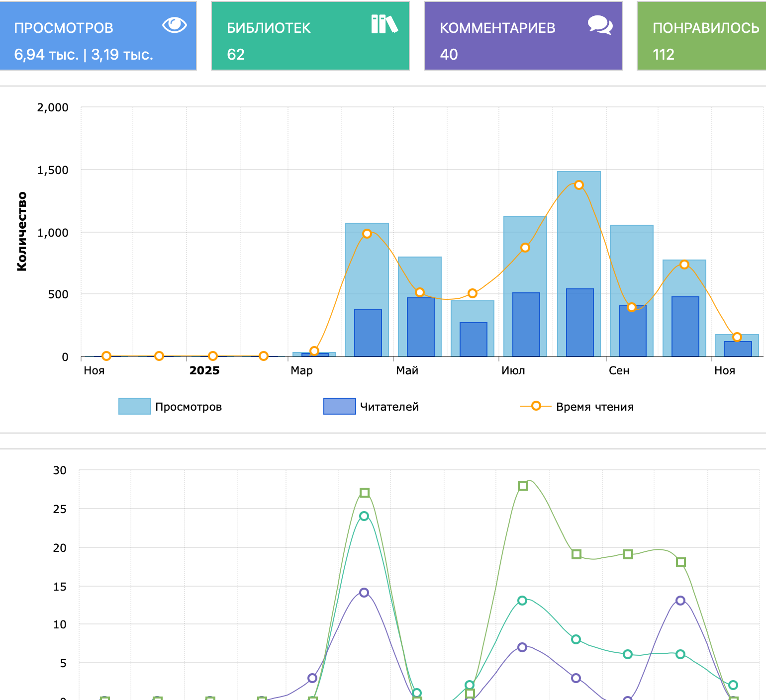Toggle the Просмотров series legend label

coord(188,407)
